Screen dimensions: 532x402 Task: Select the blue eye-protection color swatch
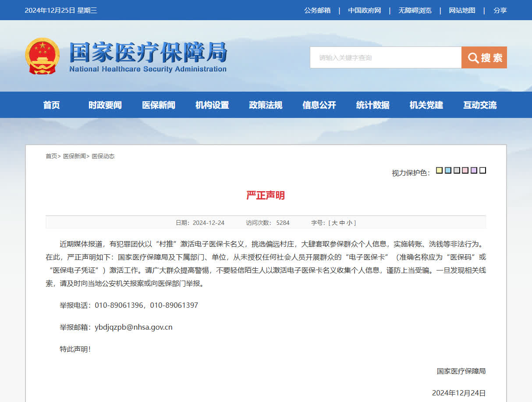(448, 170)
